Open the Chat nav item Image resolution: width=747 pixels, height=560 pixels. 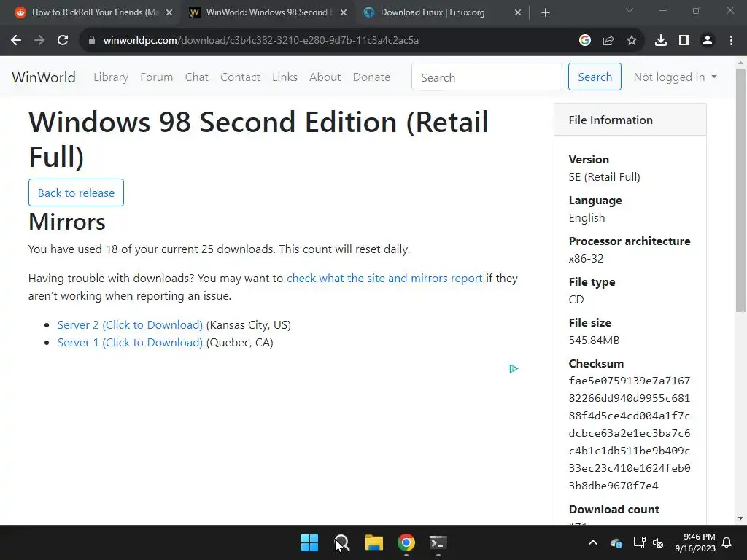click(197, 77)
